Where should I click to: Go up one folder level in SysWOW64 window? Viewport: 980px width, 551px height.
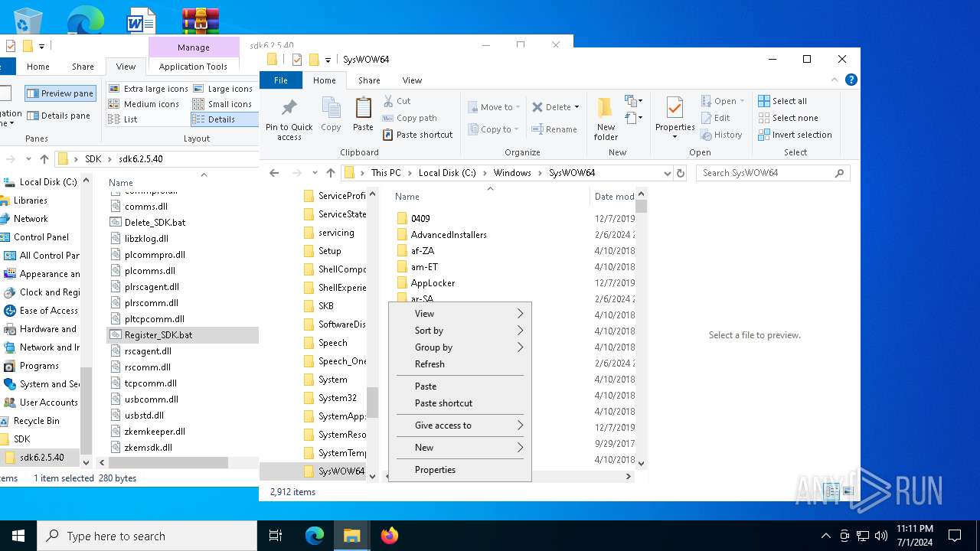point(331,173)
